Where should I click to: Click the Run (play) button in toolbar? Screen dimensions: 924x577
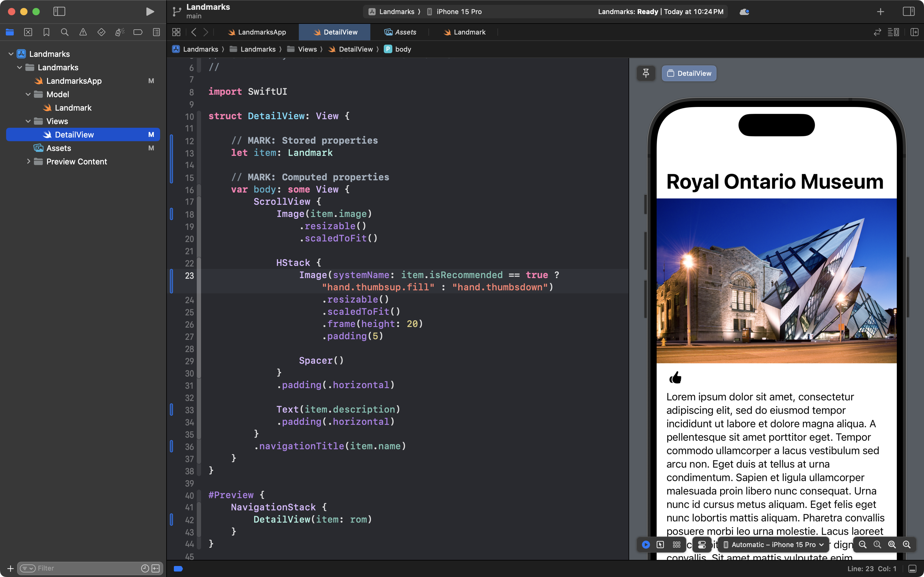pos(150,11)
